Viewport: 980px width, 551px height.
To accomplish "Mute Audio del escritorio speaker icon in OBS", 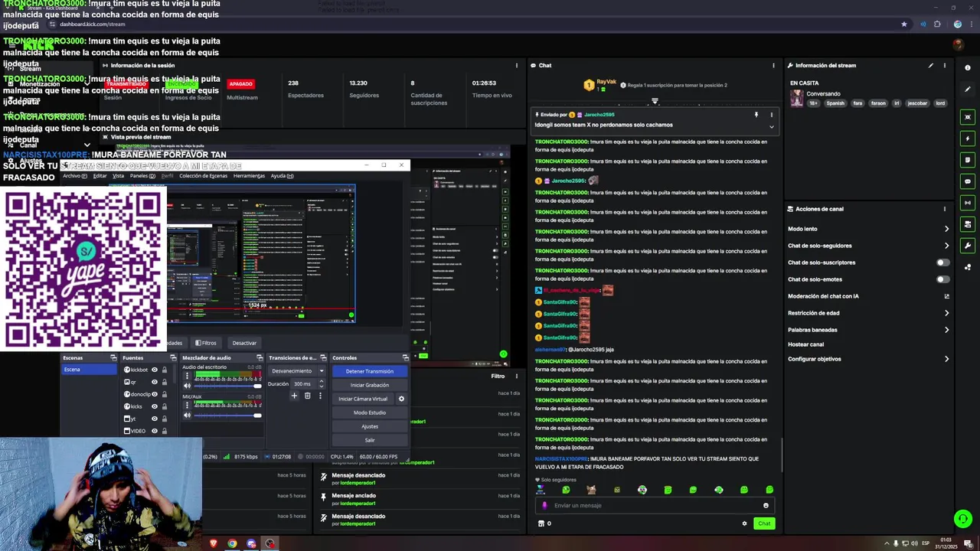I will pos(187,386).
